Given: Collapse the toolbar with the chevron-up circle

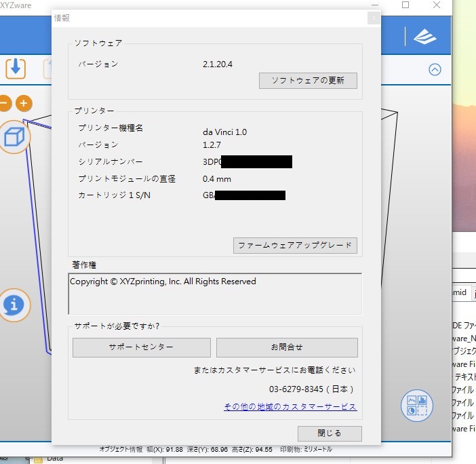Looking at the screenshot, I should [435, 69].
